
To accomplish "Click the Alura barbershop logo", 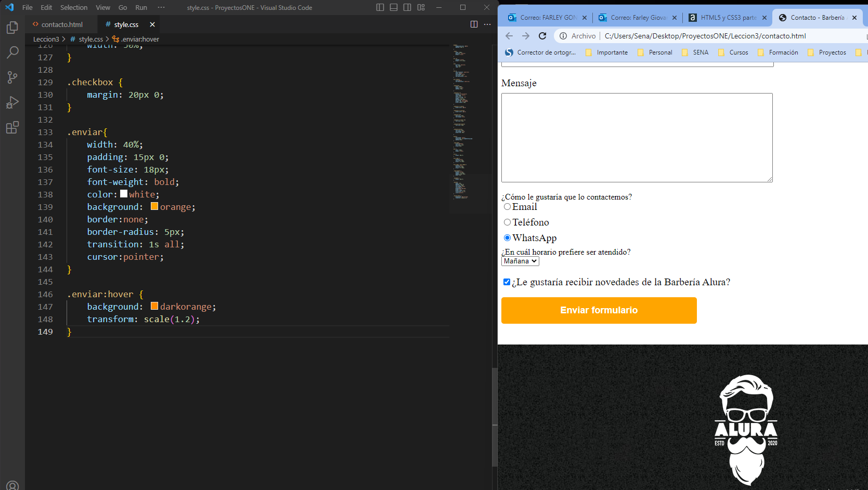I will [746, 430].
